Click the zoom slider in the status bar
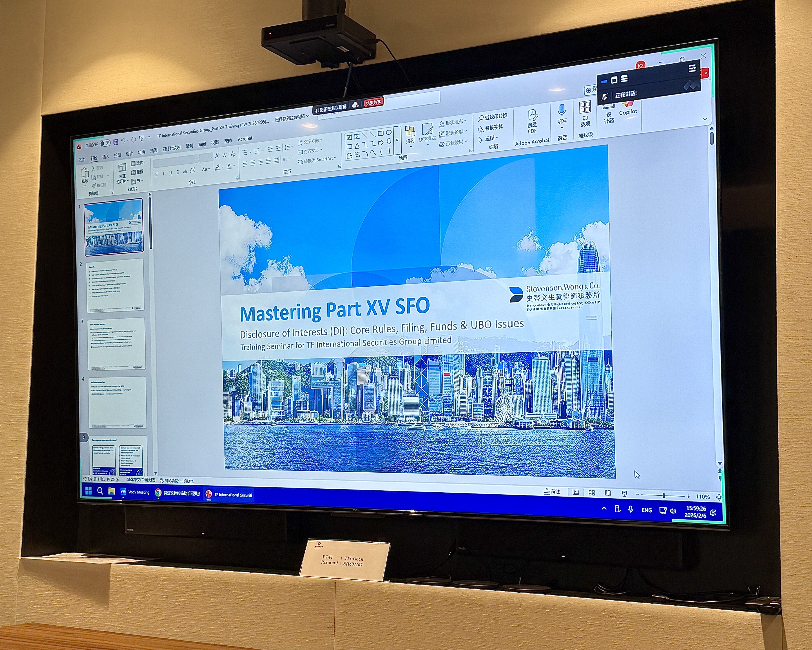812x650 pixels. tap(664, 495)
